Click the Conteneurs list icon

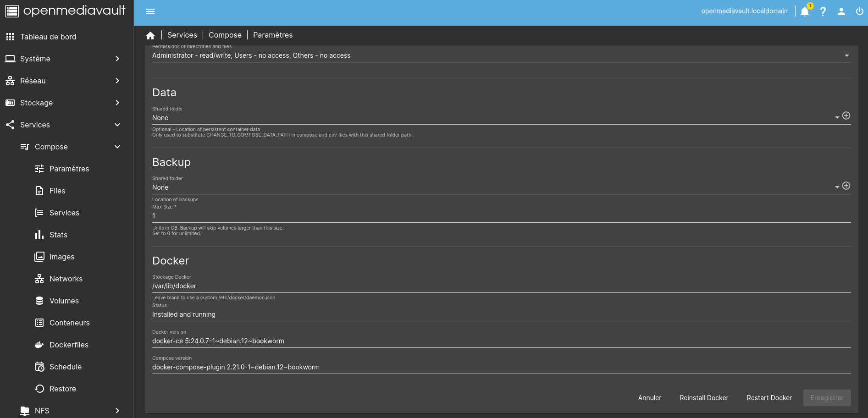point(39,323)
